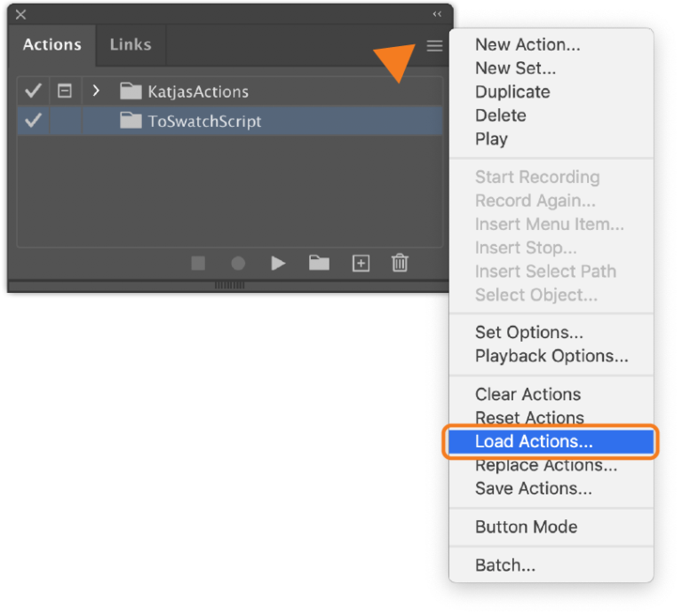Select the ToSwatchScript action set
Image resolution: width=682 pixels, height=616 pixels.
click(x=204, y=122)
